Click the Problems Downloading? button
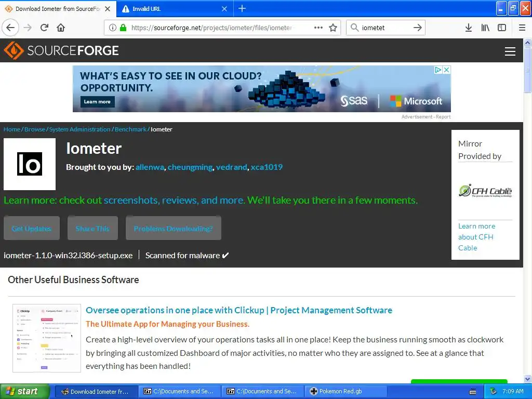 174,229
